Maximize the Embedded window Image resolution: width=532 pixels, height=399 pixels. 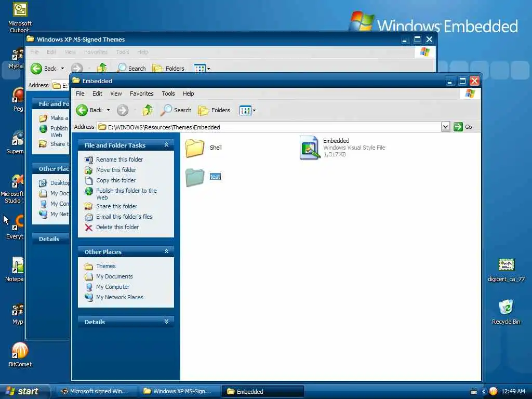(462, 81)
